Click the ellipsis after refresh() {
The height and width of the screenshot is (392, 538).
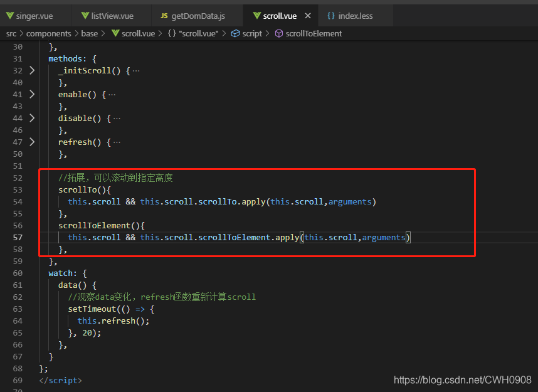coord(117,142)
